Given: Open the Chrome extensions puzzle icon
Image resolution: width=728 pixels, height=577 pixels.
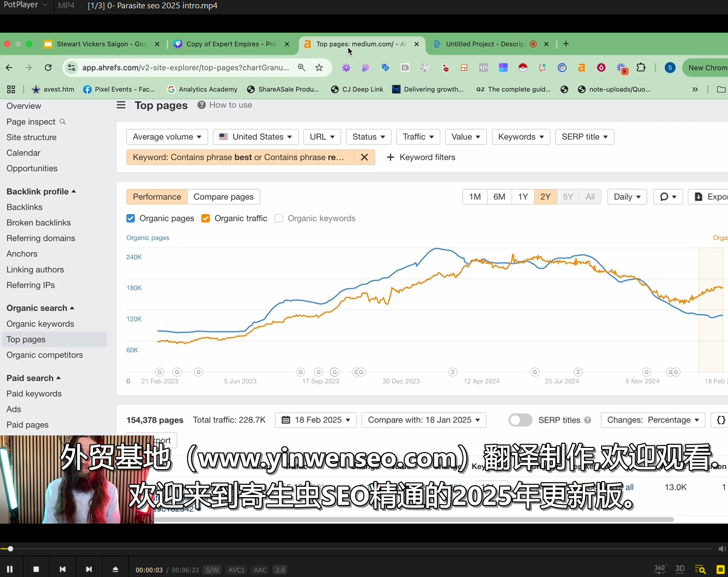Looking at the screenshot, I should pos(641,67).
